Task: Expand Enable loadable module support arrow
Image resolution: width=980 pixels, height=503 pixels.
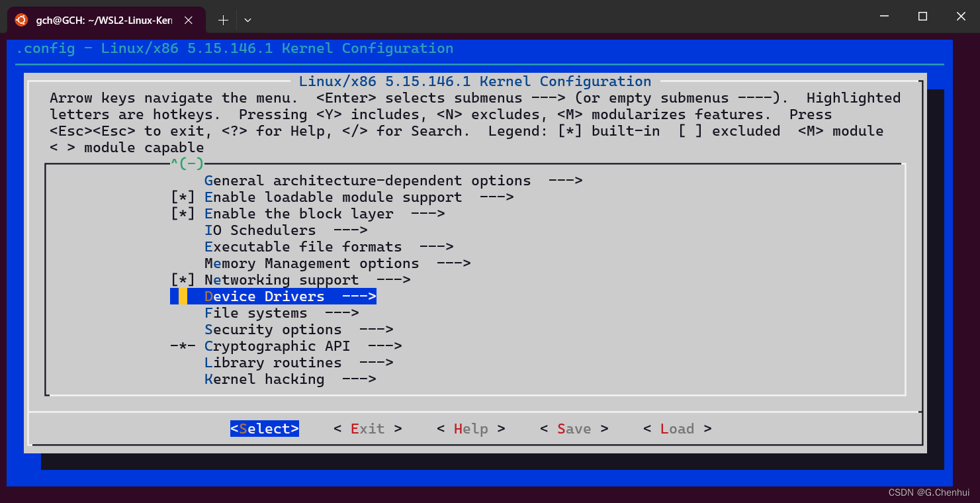Action: [x=497, y=197]
